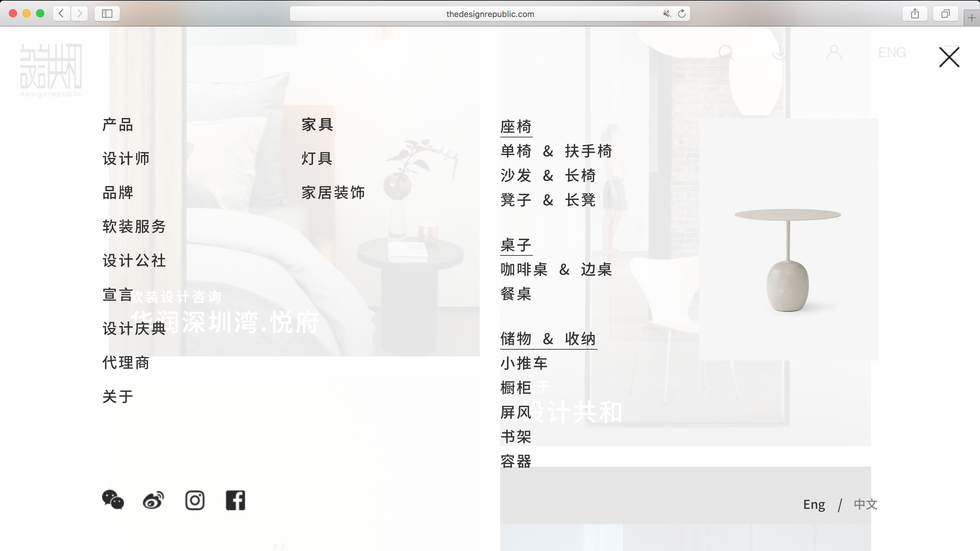Open the WeChat social icon

(x=113, y=500)
